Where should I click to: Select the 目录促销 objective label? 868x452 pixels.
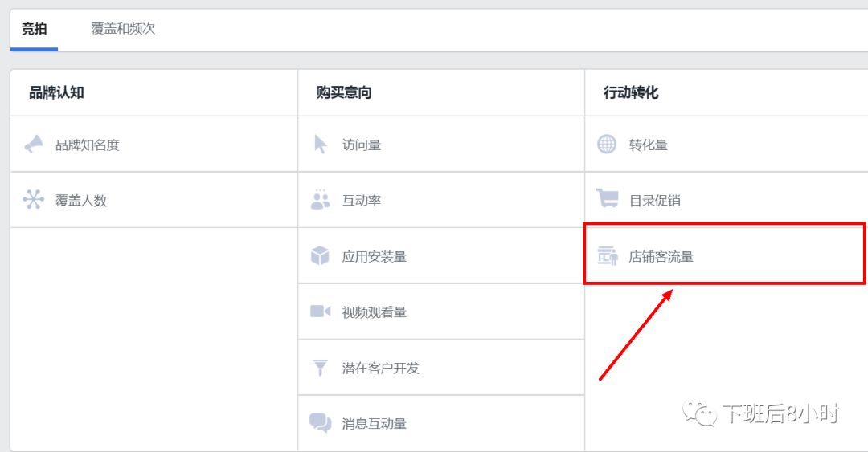(x=655, y=201)
